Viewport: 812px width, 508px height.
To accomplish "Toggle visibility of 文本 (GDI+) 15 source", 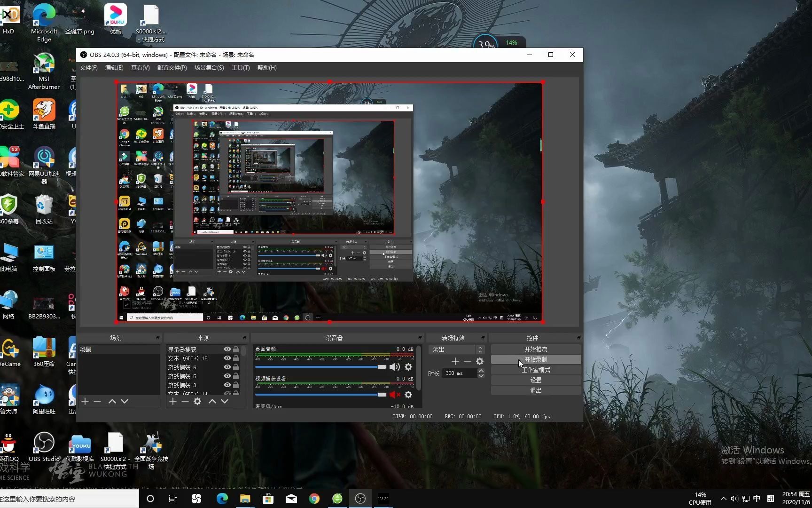I will coord(227,358).
